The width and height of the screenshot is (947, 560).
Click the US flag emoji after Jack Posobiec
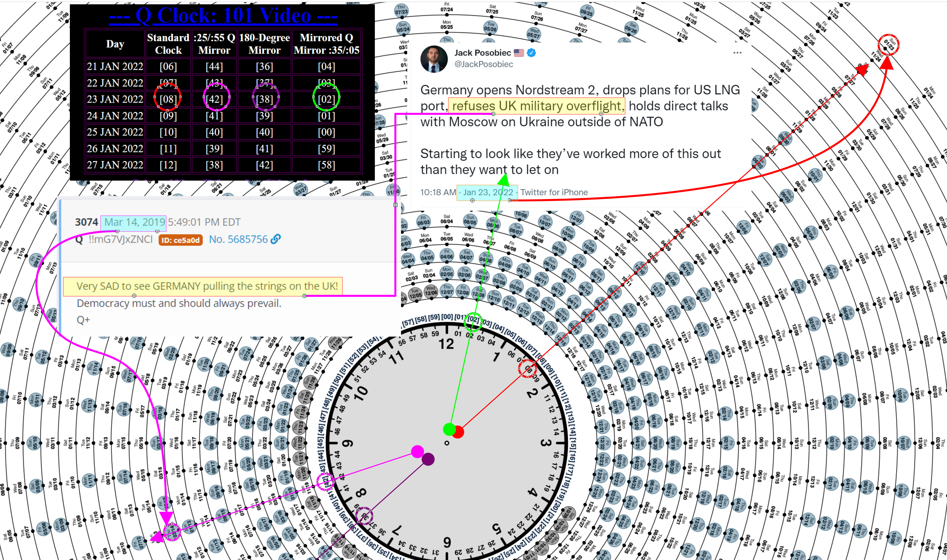(519, 53)
